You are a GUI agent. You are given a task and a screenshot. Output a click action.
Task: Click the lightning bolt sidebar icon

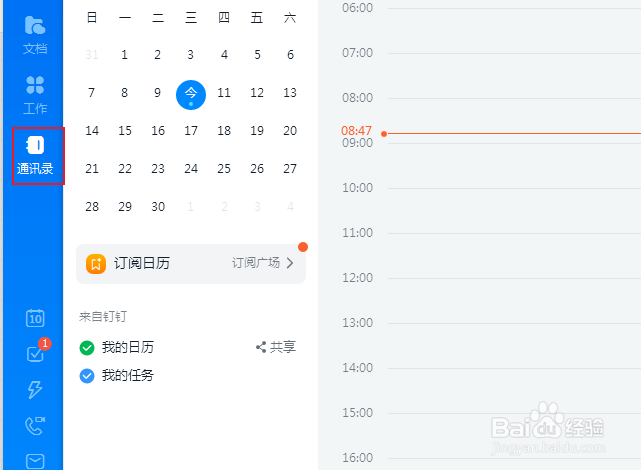35,390
